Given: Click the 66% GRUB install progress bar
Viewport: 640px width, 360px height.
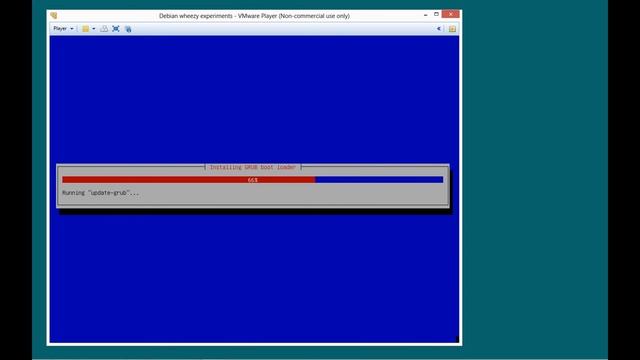Looking at the screenshot, I should pyautogui.click(x=252, y=180).
